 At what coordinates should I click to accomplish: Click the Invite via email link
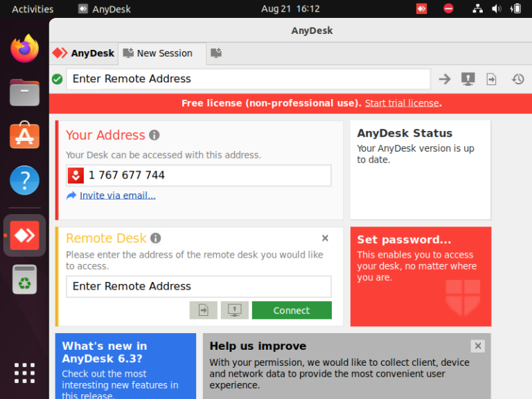click(117, 195)
